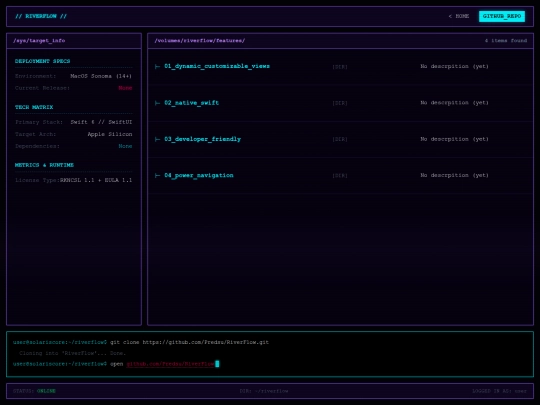Click the METRICS & RUNTIME heading
The height and width of the screenshot is (405, 540).
44,165
